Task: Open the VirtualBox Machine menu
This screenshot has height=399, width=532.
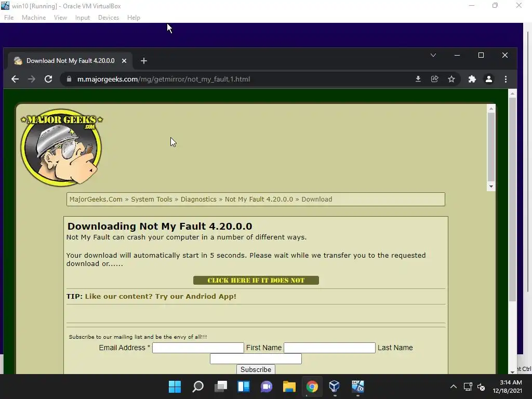Action: [34, 18]
